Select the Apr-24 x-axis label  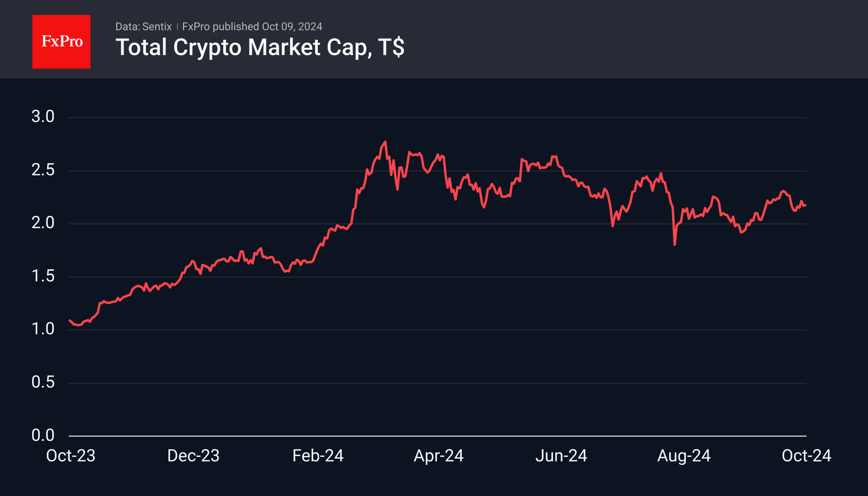(x=439, y=456)
